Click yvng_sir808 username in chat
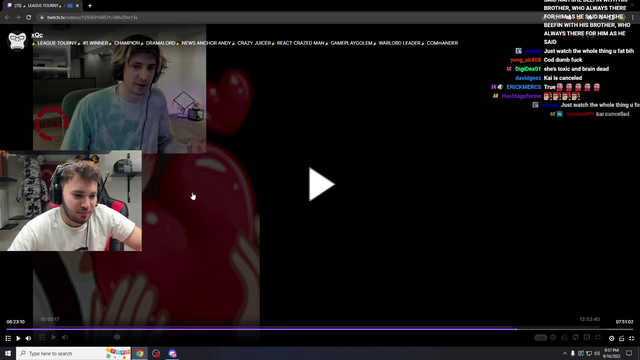Viewport: 640px width, 360px height. (x=526, y=60)
